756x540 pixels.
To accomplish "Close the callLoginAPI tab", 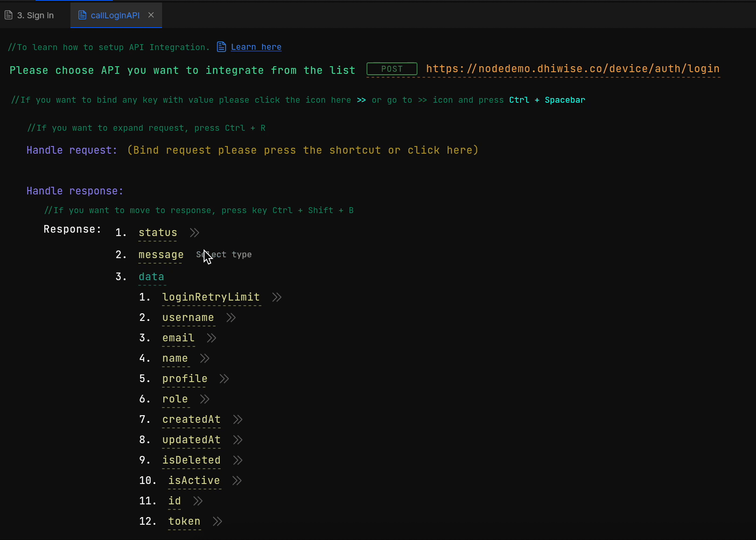I will pos(151,15).
